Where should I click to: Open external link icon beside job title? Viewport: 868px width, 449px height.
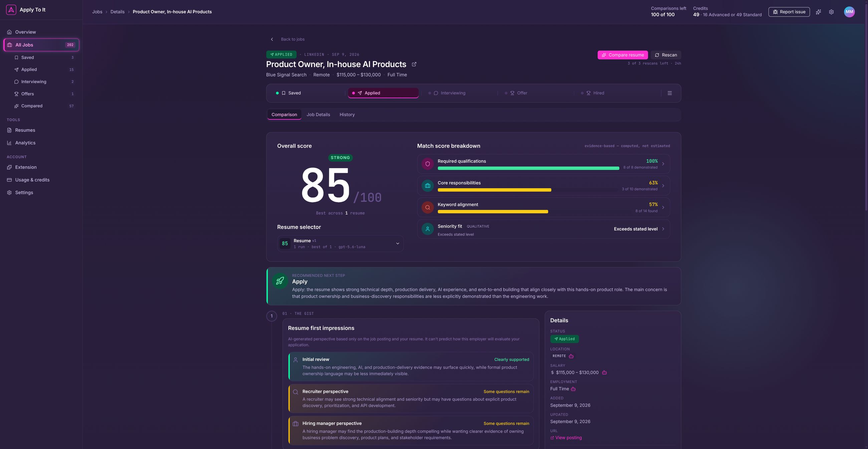[414, 64]
